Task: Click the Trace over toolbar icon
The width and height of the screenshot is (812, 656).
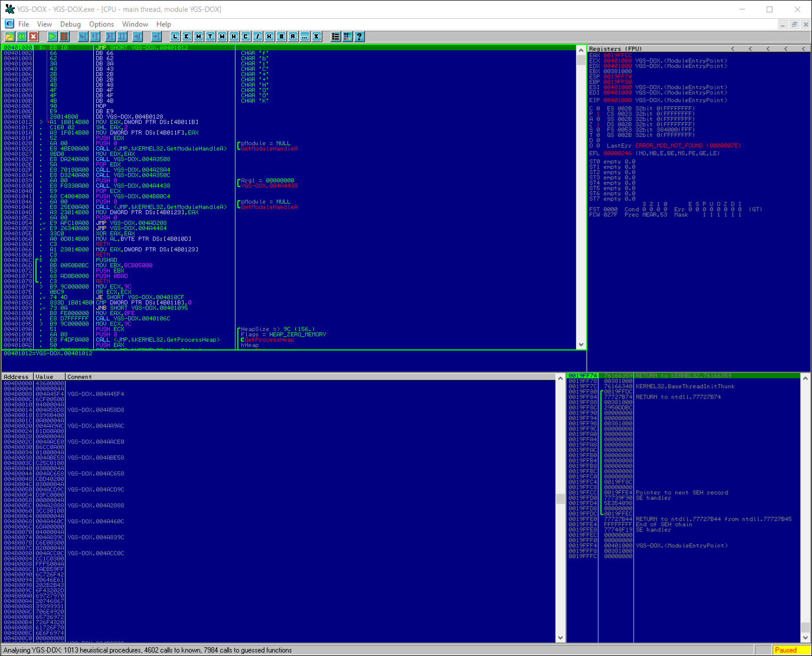Action: click(x=122, y=37)
